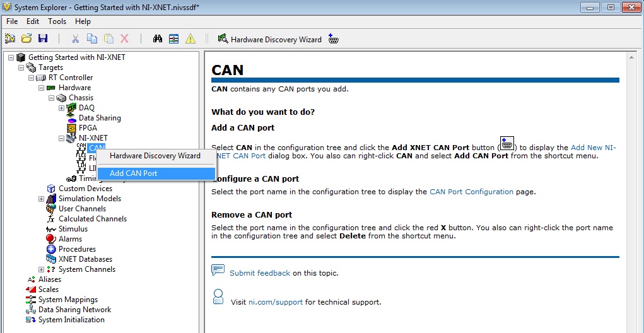The height and width of the screenshot is (333, 644).
Task: Open the File menu
Action: pos(12,21)
